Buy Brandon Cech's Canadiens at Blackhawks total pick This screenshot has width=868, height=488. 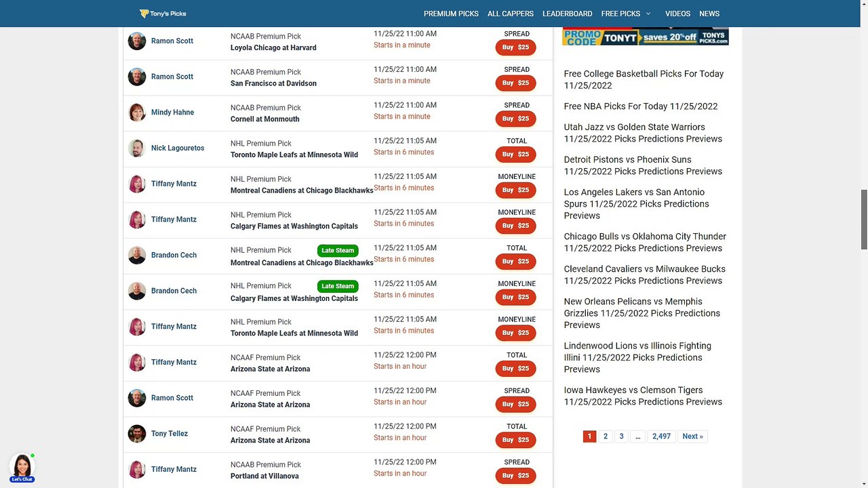pyautogui.click(x=515, y=261)
